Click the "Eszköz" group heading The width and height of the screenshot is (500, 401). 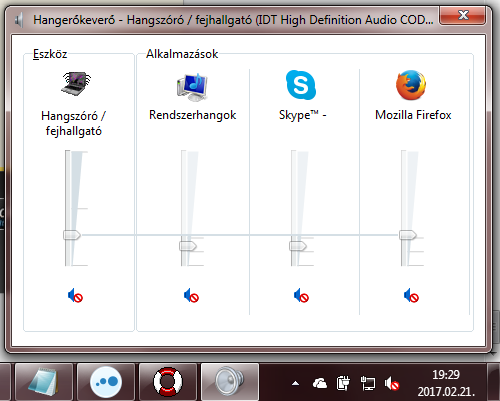(x=50, y=54)
